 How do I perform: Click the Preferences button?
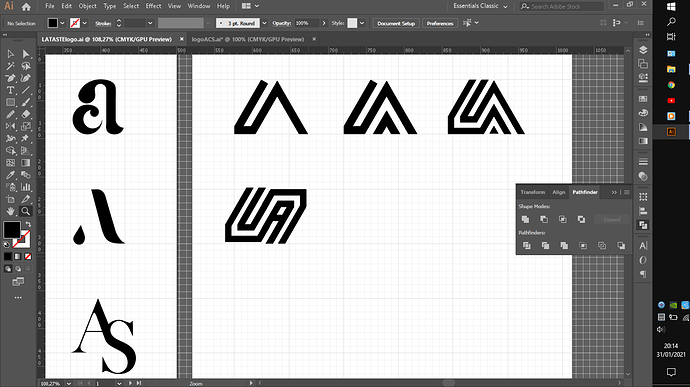440,23
